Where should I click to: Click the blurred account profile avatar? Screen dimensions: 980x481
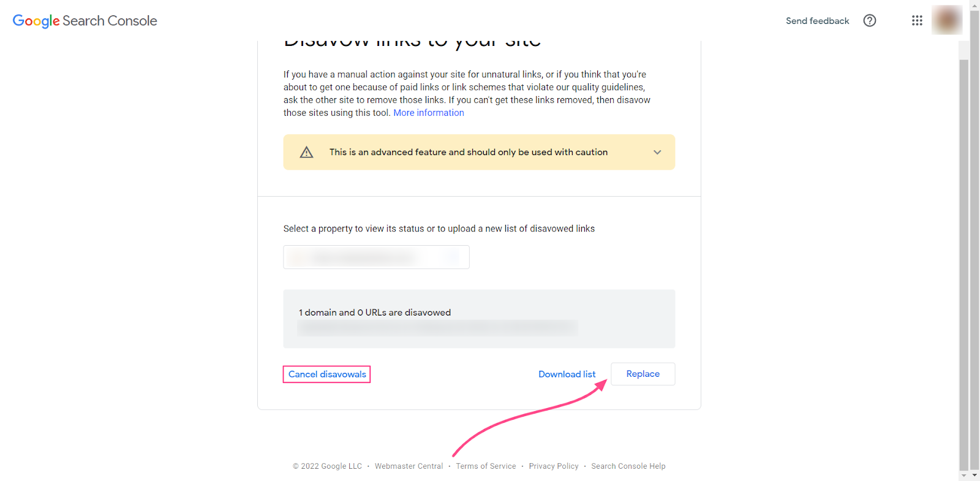(946, 20)
